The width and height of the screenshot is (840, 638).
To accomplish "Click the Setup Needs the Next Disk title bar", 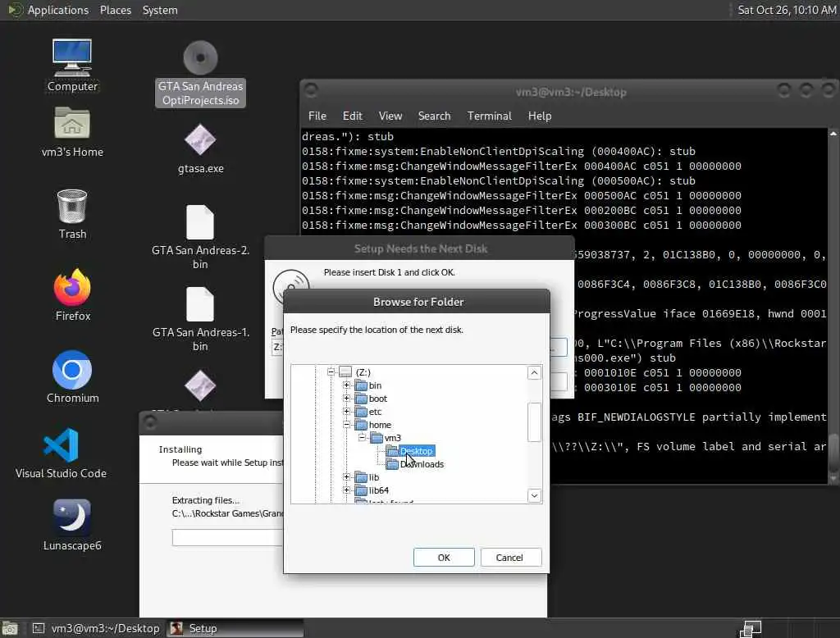I will click(x=420, y=248).
